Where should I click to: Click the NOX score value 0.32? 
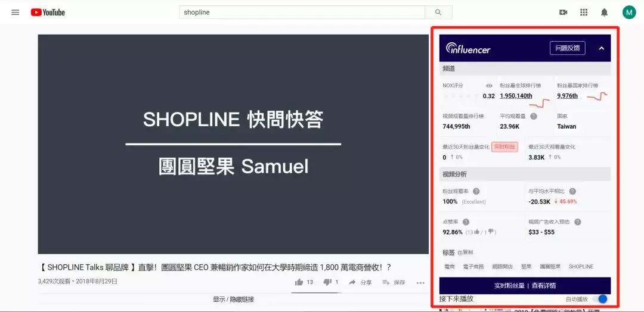tap(489, 96)
